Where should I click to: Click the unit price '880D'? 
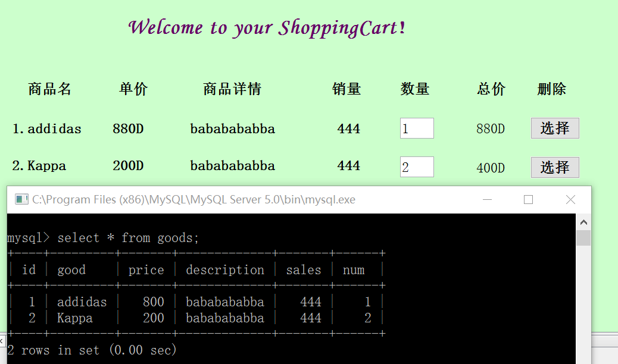[x=128, y=129]
